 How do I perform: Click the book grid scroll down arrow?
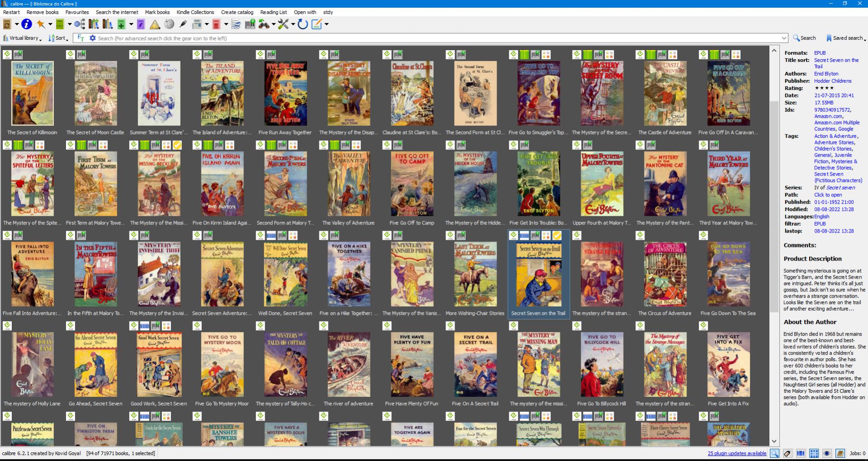774,442
